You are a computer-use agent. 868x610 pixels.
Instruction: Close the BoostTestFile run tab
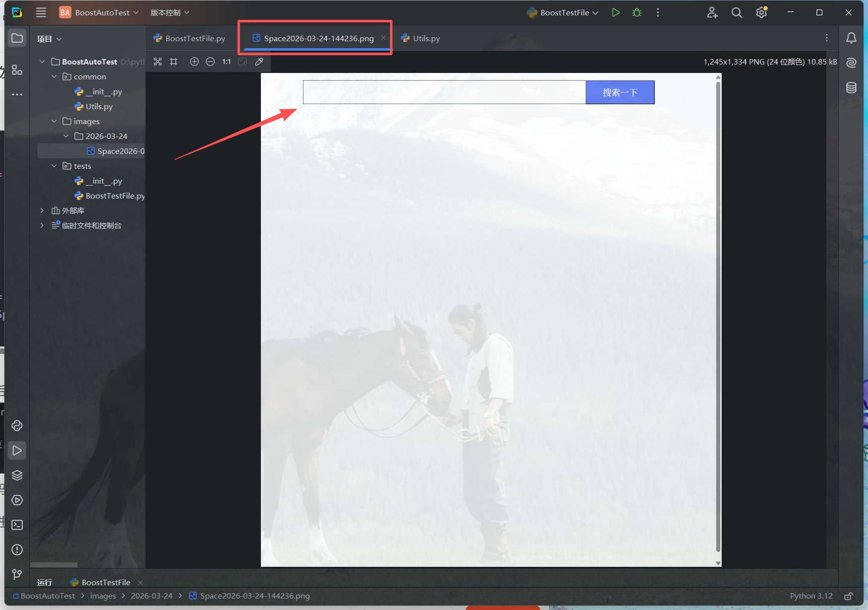pos(140,583)
